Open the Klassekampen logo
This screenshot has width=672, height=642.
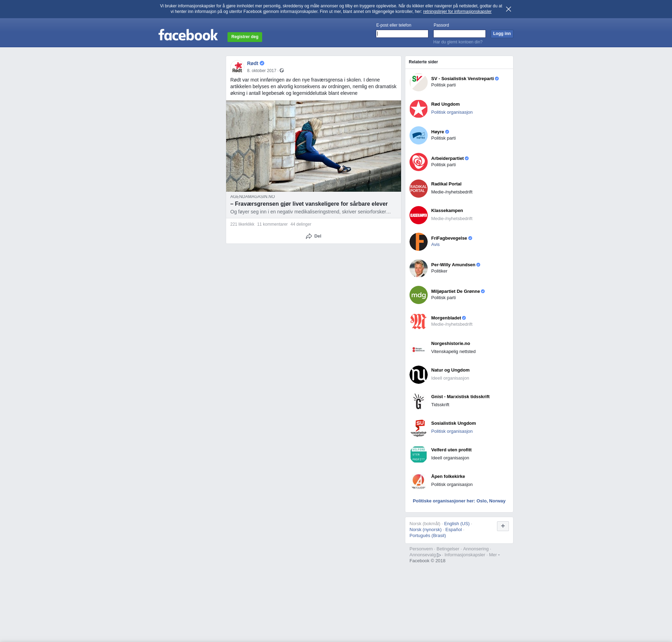[419, 215]
